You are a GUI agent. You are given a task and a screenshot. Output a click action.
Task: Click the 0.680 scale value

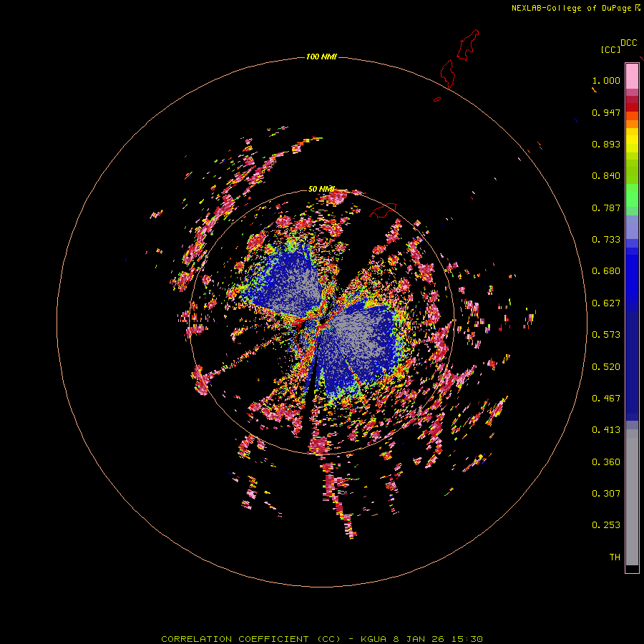pyautogui.click(x=606, y=271)
